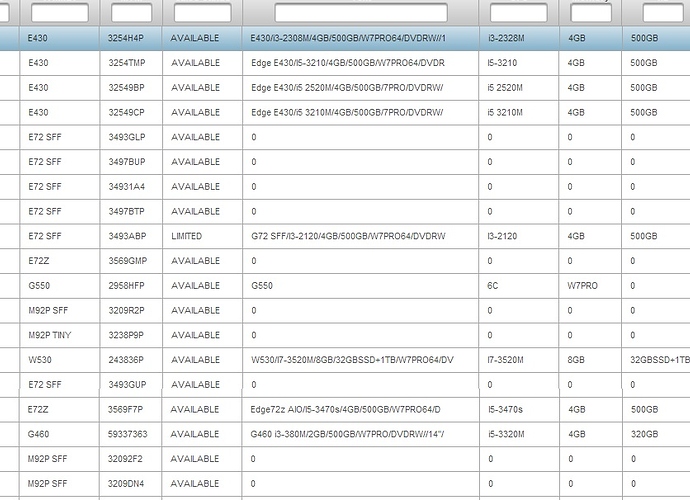690x500 pixels.
Task: Select part number 3569F7P
Action: [125, 409]
